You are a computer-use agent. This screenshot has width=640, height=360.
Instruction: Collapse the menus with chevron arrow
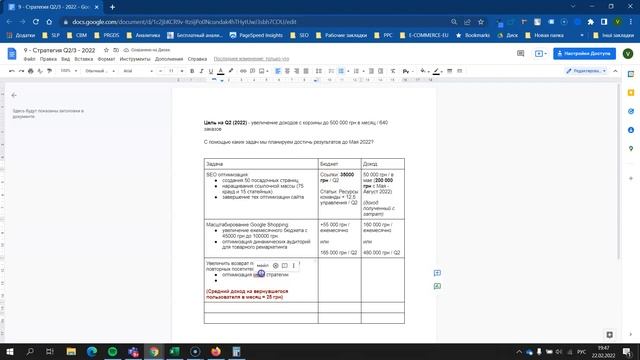click(x=616, y=71)
